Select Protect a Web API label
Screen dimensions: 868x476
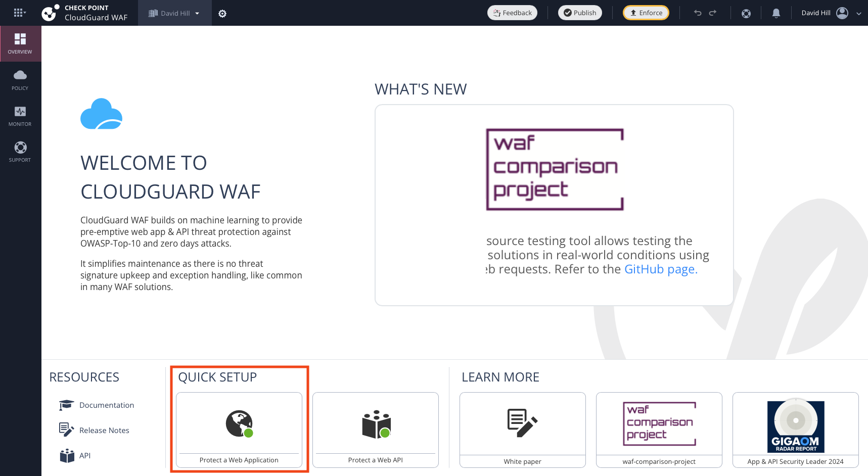[376, 460]
